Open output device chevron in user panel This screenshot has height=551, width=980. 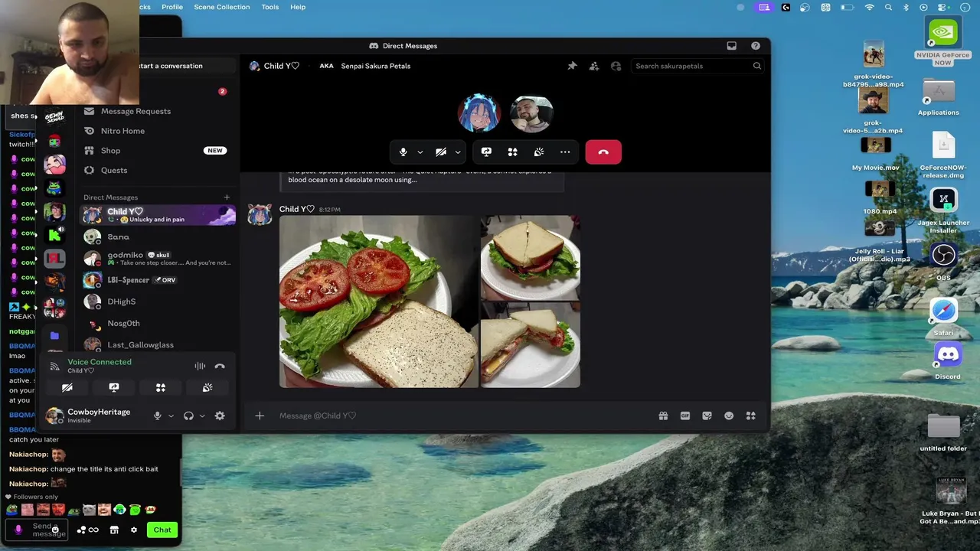click(x=202, y=416)
